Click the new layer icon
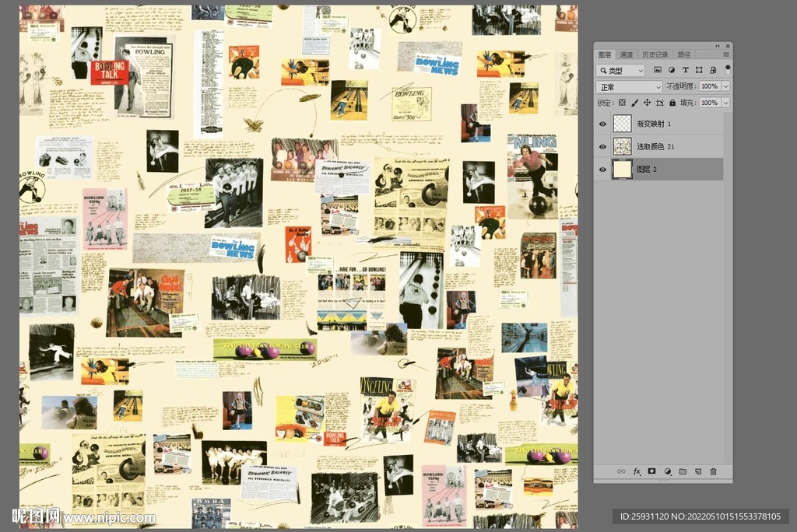The width and height of the screenshot is (797, 532). (x=697, y=471)
